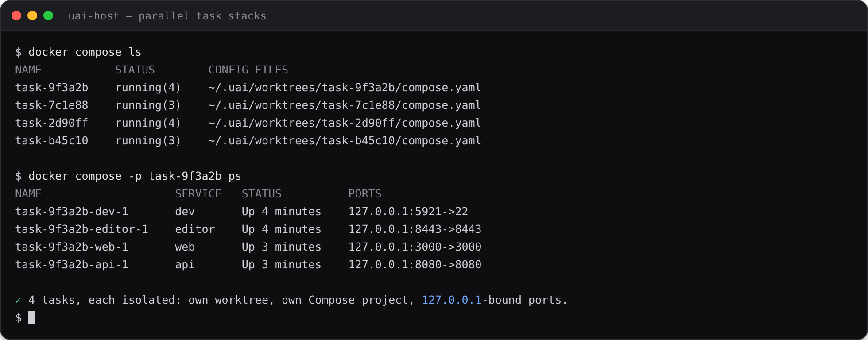This screenshot has width=868, height=340.
Task: Click running(4) status for task-9f3a2b
Action: point(148,88)
